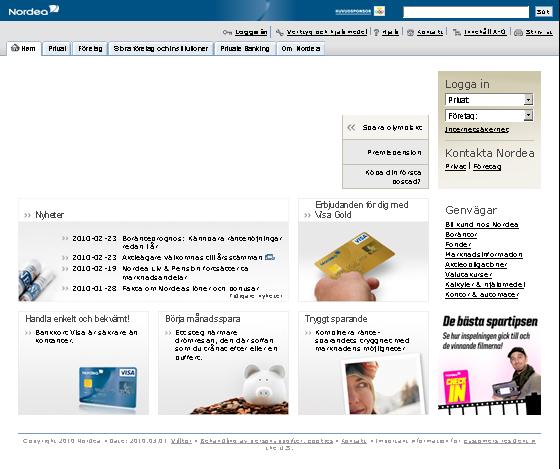Open the Villkor footer link

pos(181,441)
